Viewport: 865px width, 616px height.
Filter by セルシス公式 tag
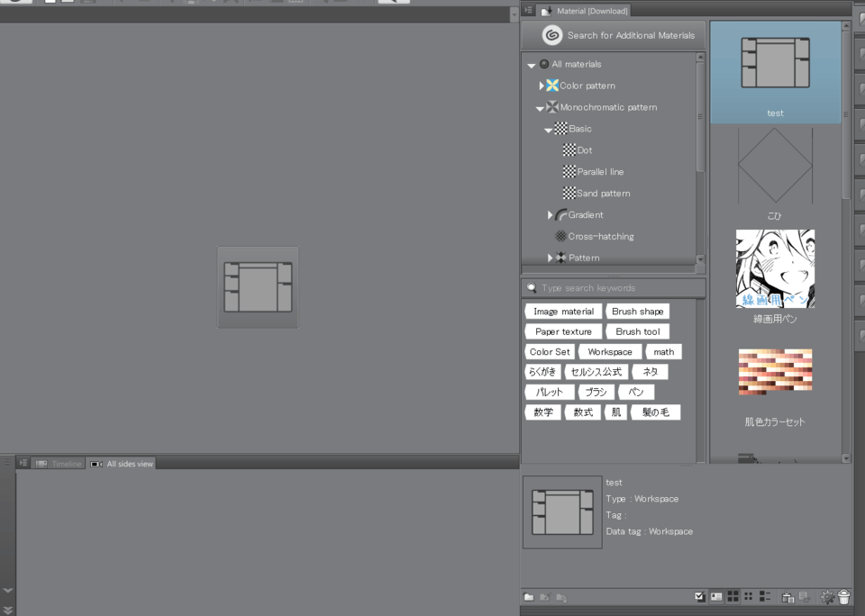pos(596,372)
